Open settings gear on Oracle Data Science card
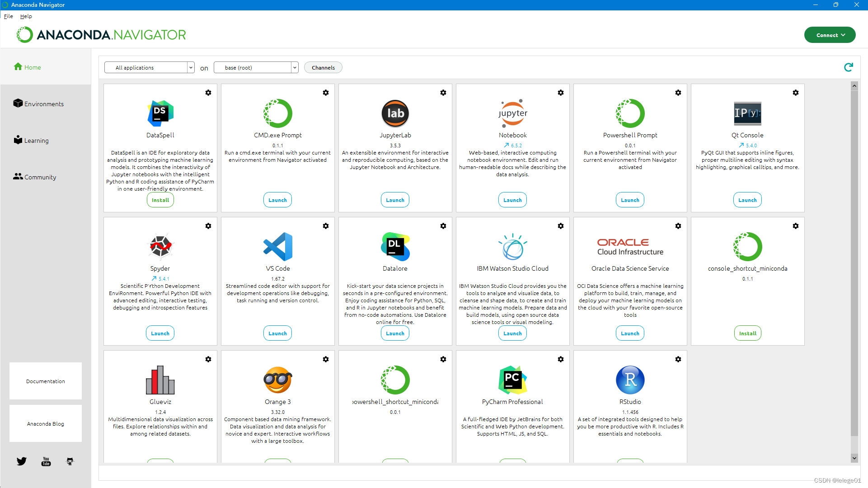The width and height of the screenshot is (868, 488). (678, 226)
